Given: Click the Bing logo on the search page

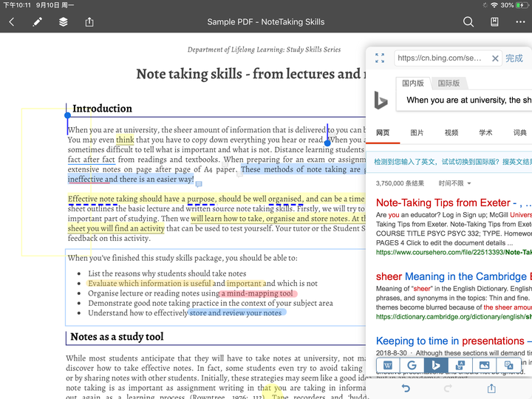Looking at the screenshot, I should click(x=381, y=100).
